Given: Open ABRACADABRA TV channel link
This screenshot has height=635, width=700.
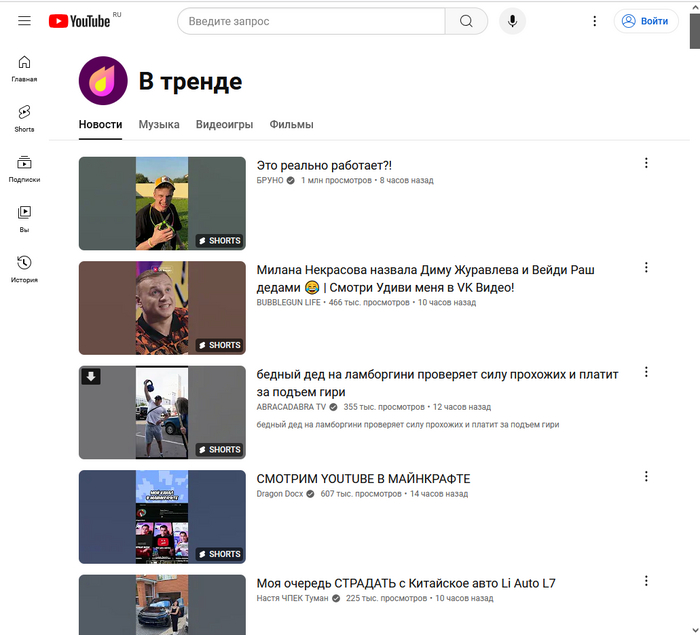Looking at the screenshot, I should [x=291, y=407].
